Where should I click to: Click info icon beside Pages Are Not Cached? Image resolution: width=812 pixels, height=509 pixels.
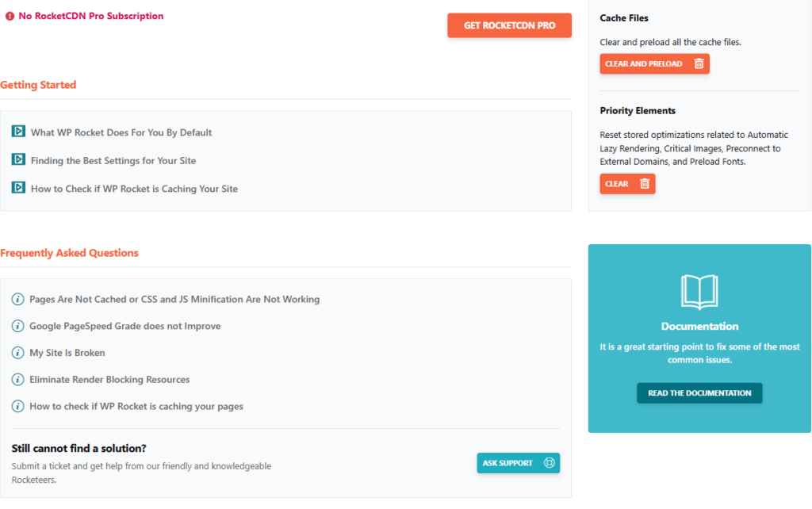(x=17, y=299)
